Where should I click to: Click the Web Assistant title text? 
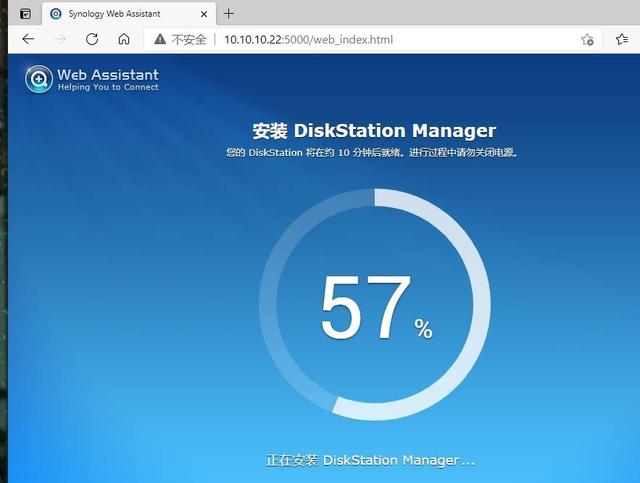tap(108, 75)
